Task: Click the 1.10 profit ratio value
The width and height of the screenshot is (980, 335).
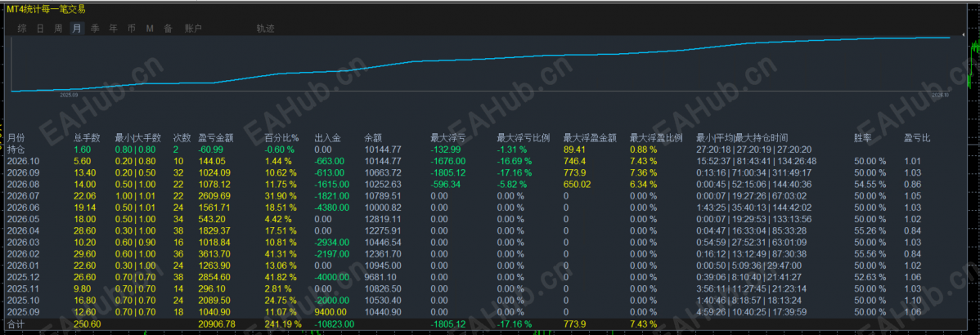Action: coord(910,301)
